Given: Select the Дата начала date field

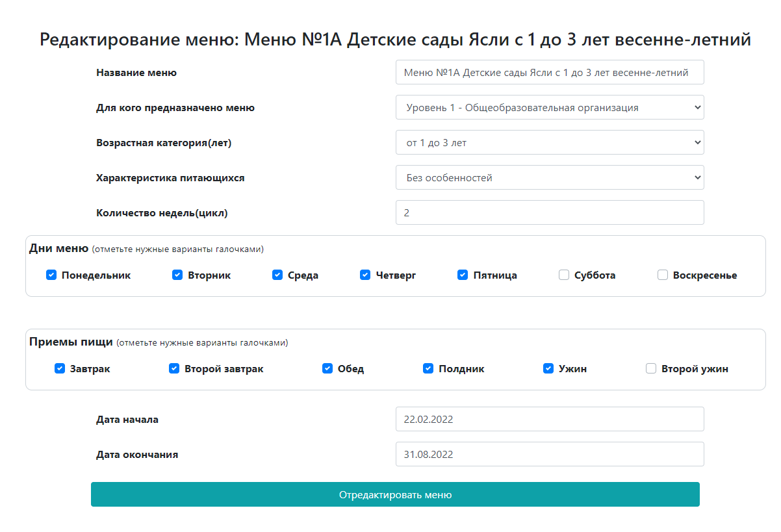Looking at the screenshot, I should (x=550, y=419).
